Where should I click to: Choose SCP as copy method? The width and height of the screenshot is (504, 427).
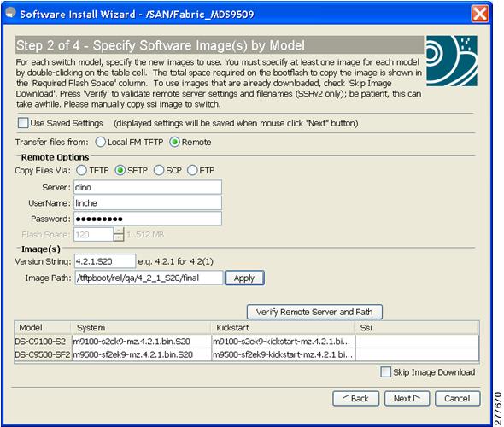159,170
